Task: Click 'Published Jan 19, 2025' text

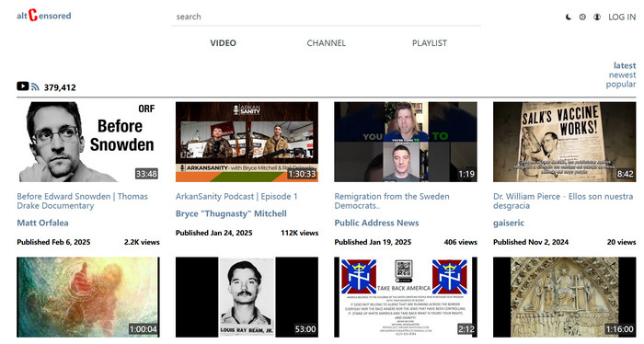Action: click(373, 242)
